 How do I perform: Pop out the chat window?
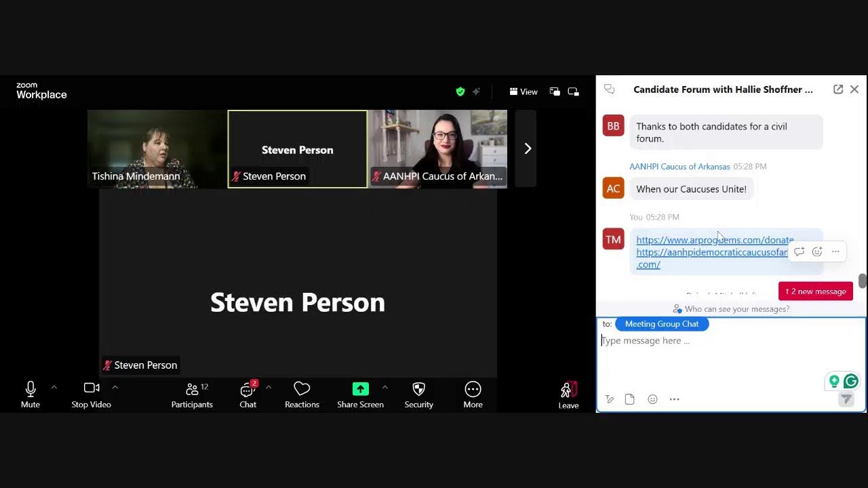click(x=838, y=89)
